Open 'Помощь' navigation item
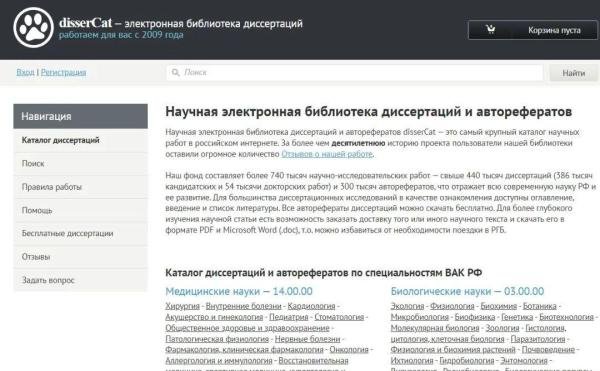The image size is (600, 371). click(x=80, y=210)
